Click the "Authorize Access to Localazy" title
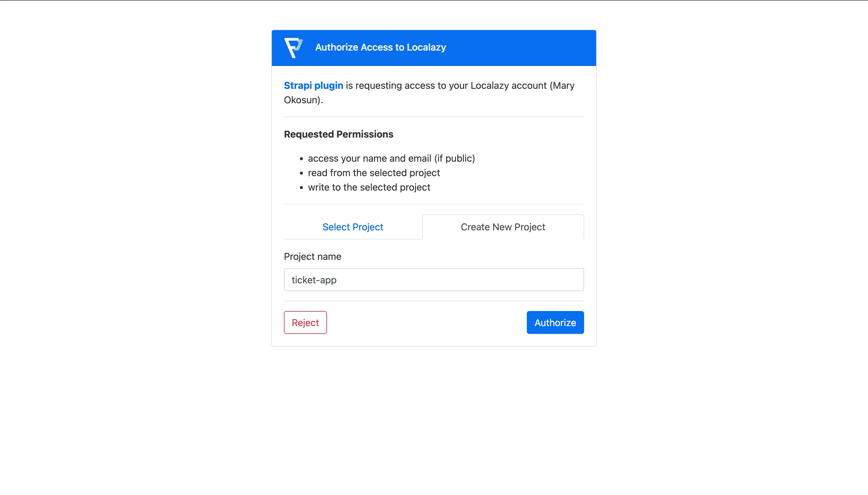The width and height of the screenshot is (868, 495). pyautogui.click(x=380, y=47)
